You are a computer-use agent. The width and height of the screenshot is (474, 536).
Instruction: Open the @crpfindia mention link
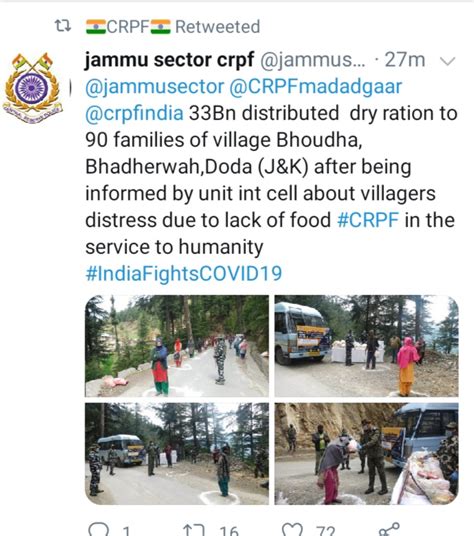(134, 113)
